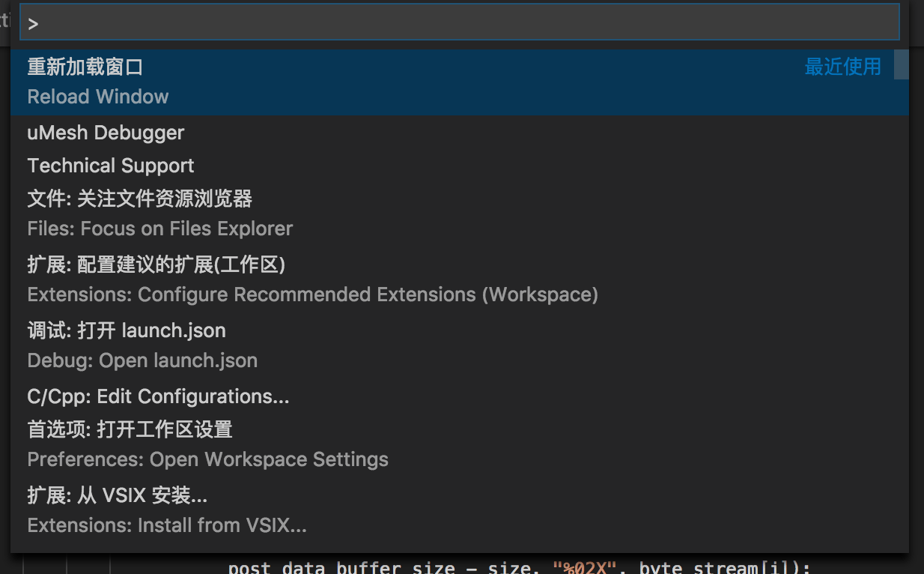The height and width of the screenshot is (574, 924).
Task: Run the Reload Window command
Action: pos(460,82)
